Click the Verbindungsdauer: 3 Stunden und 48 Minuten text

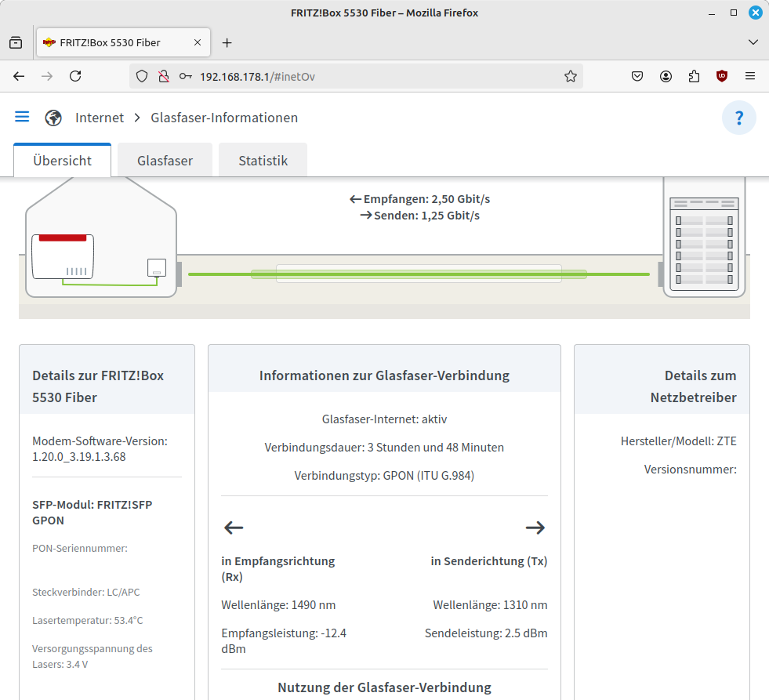tap(384, 447)
